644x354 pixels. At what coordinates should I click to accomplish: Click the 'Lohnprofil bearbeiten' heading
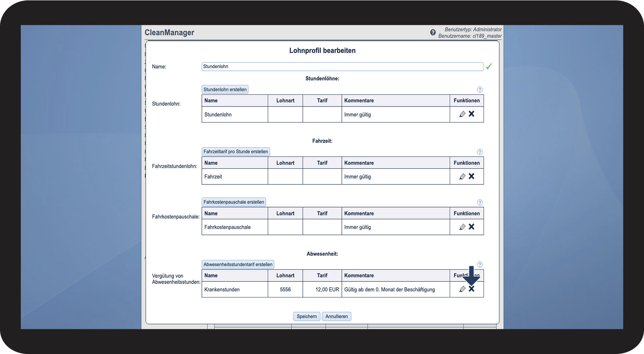(323, 51)
